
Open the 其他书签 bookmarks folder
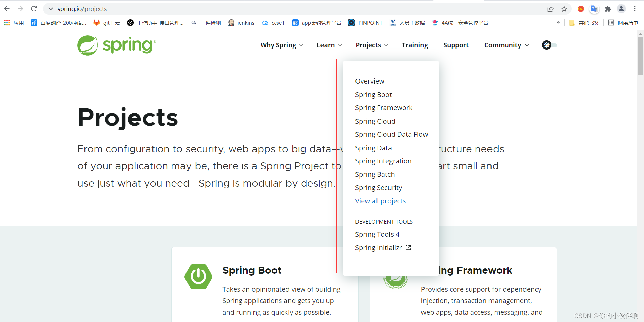click(x=584, y=23)
